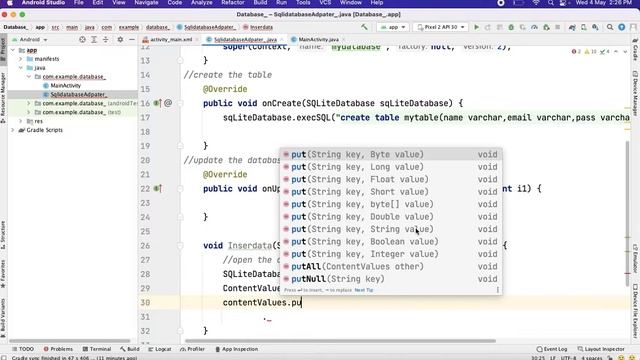Expand the res folder
The image size is (640, 360).
click(21, 121)
